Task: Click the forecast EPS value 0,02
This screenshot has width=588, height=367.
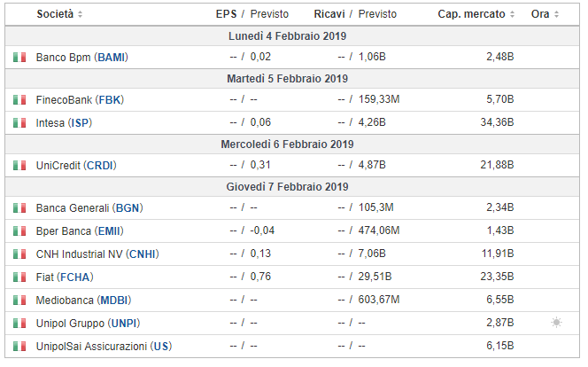Action: tap(260, 57)
